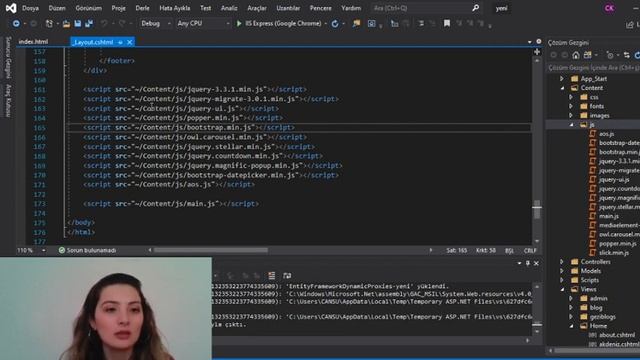
Task: Click the open file folder icon
Action: click(x=66, y=24)
